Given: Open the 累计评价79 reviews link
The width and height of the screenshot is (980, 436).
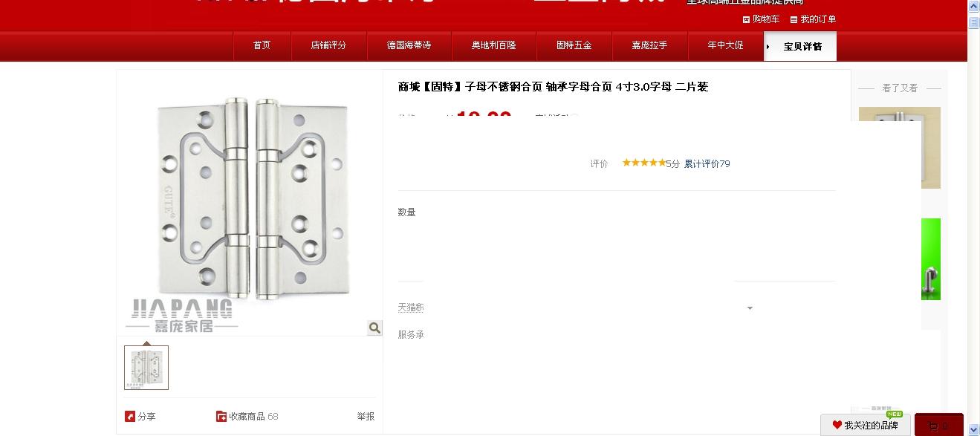Looking at the screenshot, I should point(707,163).
